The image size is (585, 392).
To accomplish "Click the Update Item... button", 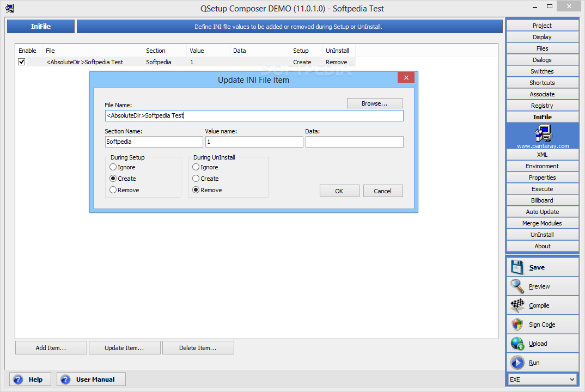I will (x=124, y=347).
